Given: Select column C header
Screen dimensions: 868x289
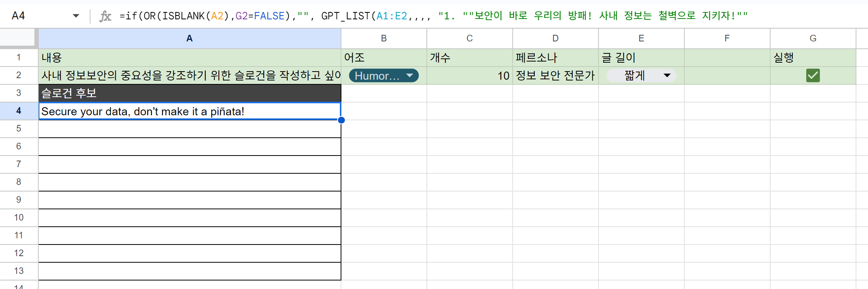Looking at the screenshot, I should coord(470,38).
